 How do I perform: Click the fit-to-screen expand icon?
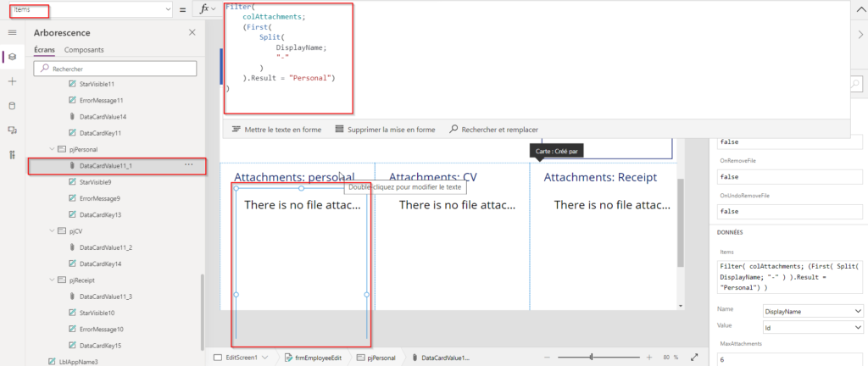coord(695,358)
